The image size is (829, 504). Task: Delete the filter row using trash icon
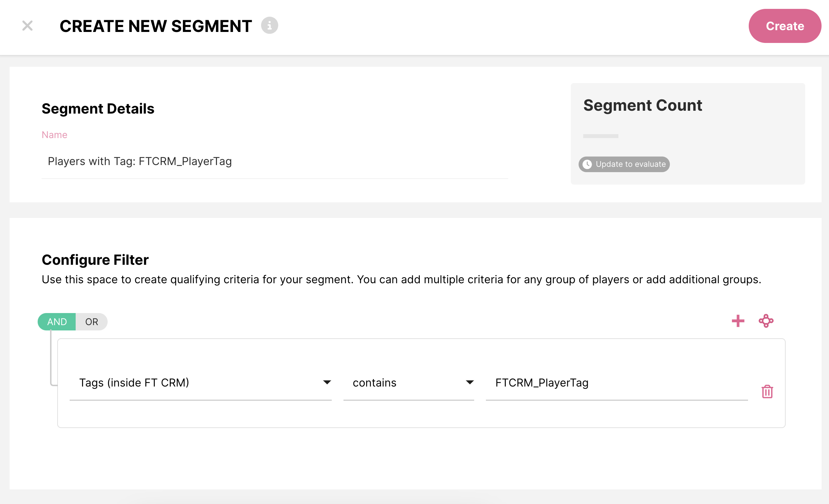pyautogui.click(x=767, y=391)
